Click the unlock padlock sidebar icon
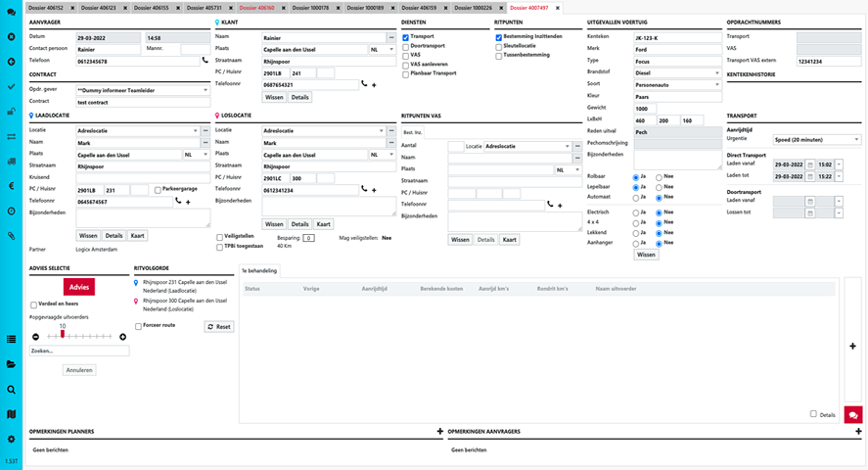 (x=11, y=112)
